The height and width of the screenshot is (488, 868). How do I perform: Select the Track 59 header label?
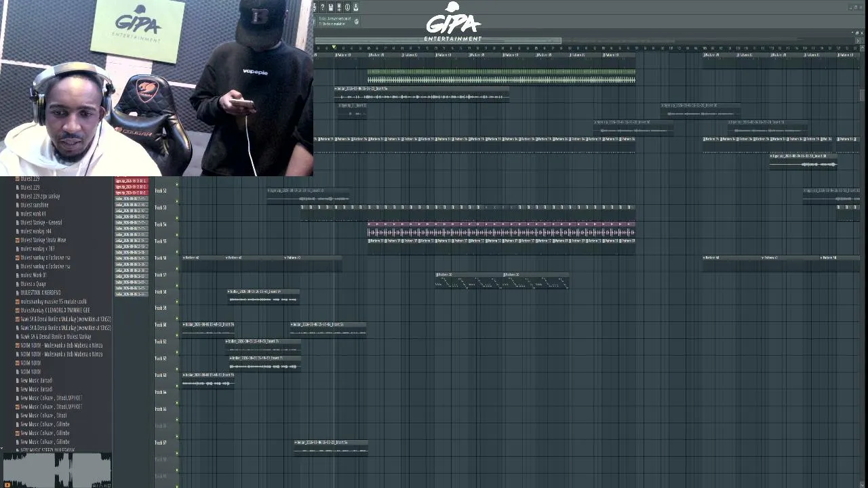pyautogui.click(x=161, y=308)
